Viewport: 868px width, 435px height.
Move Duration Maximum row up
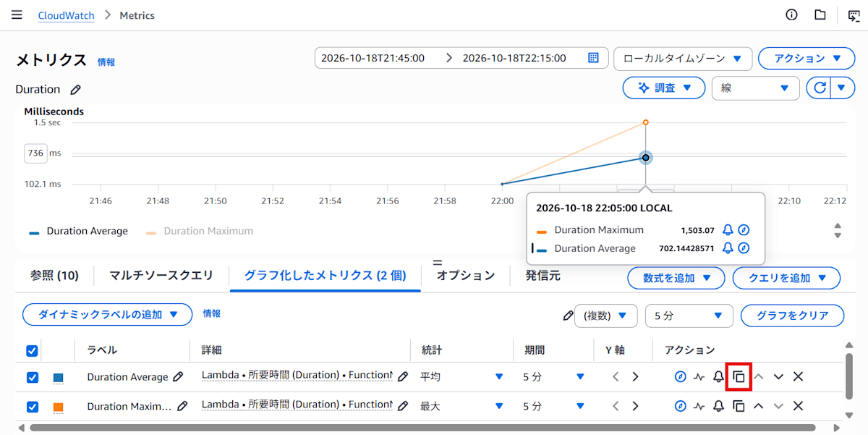pos(758,406)
